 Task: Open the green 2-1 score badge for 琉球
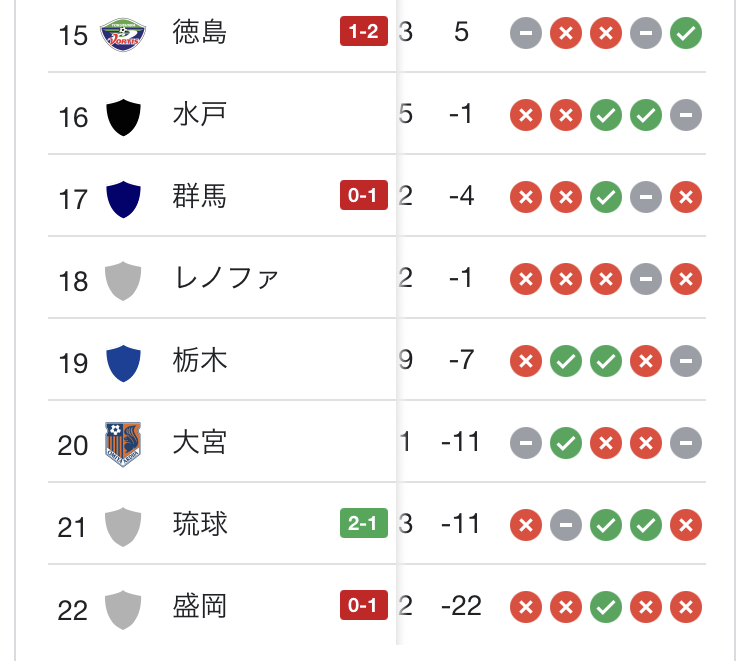[x=364, y=523]
